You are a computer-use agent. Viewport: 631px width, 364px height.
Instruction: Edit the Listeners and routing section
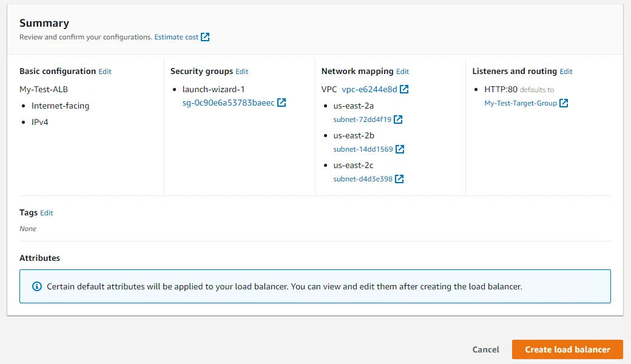(x=565, y=71)
